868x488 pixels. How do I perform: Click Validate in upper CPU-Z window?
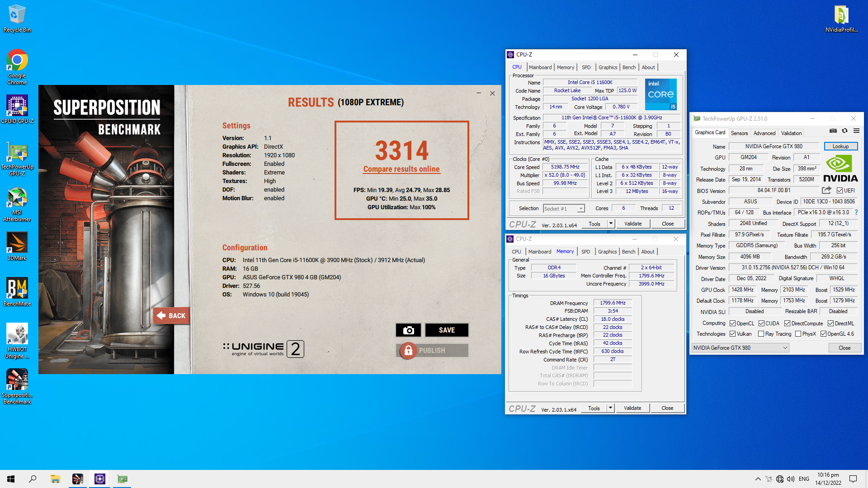click(633, 224)
